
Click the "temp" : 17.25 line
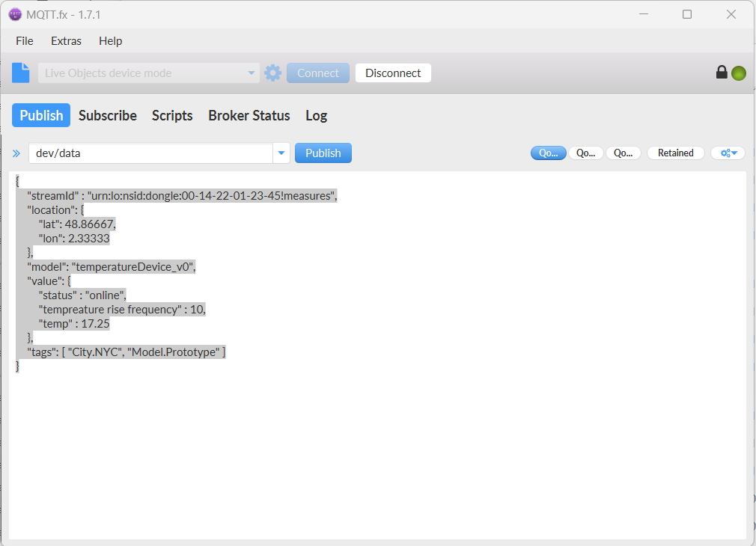coord(74,323)
